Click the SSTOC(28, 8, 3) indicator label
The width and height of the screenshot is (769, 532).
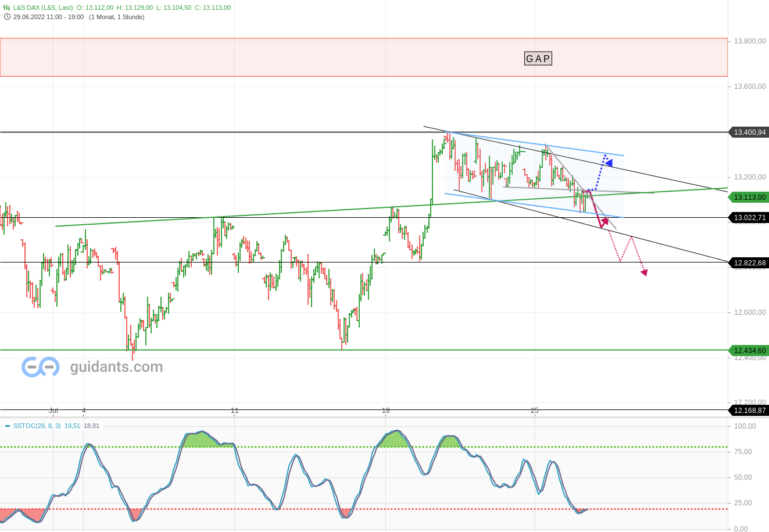38,426
